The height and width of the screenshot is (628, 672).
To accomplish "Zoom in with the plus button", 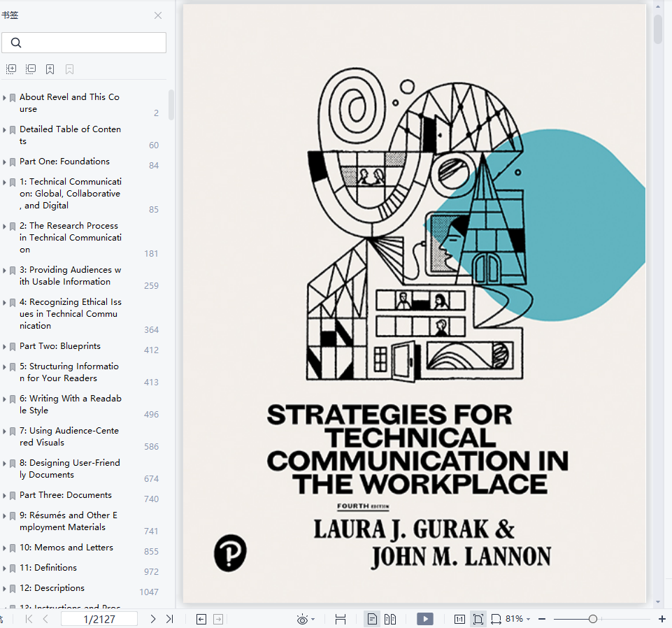I will pyautogui.click(x=662, y=619).
